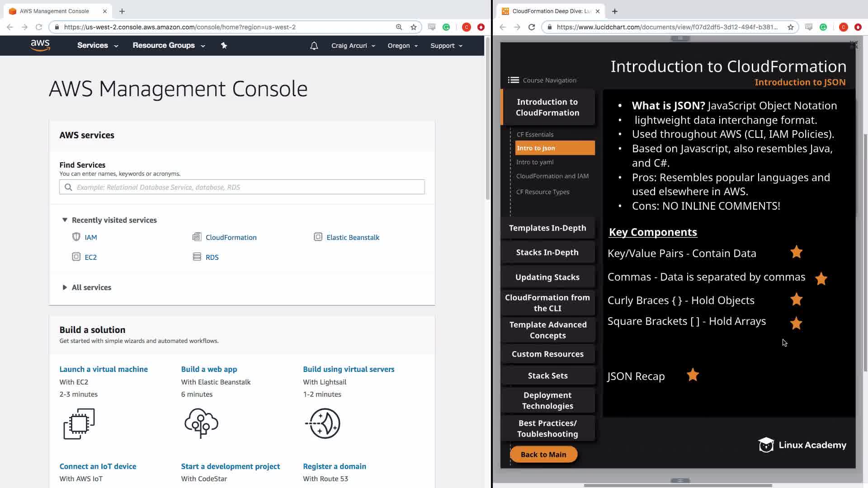868x488 pixels.
Task: Expand the All services section
Action: tap(65, 287)
